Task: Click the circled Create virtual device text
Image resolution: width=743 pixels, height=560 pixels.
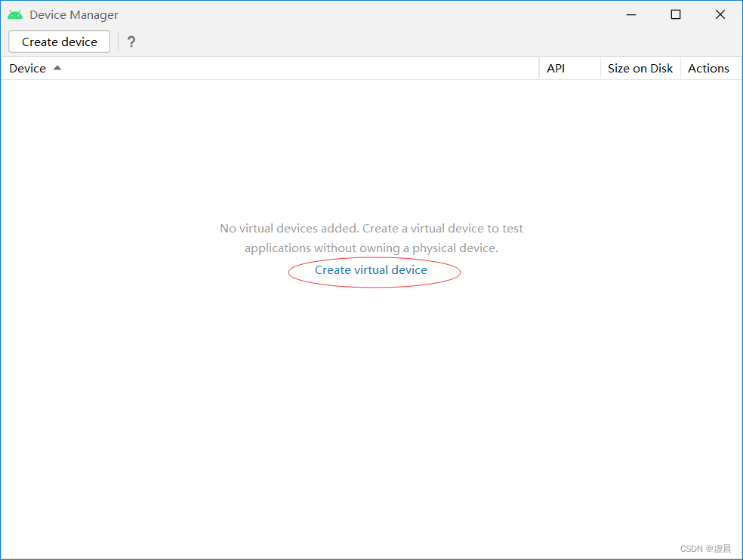Action: pyautogui.click(x=371, y=269)
